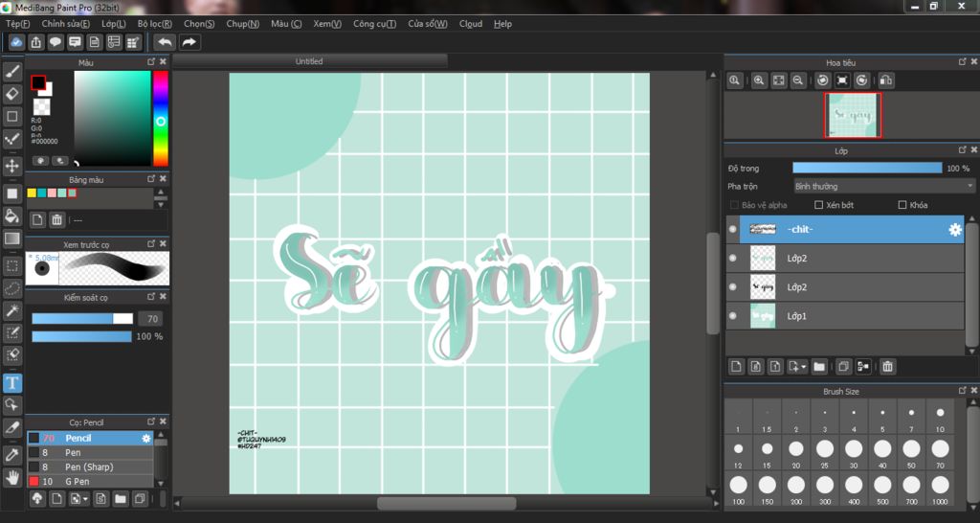Open settings gear for -chit- layer
Viewport: 980px width, 523px height.
[954, 230]
